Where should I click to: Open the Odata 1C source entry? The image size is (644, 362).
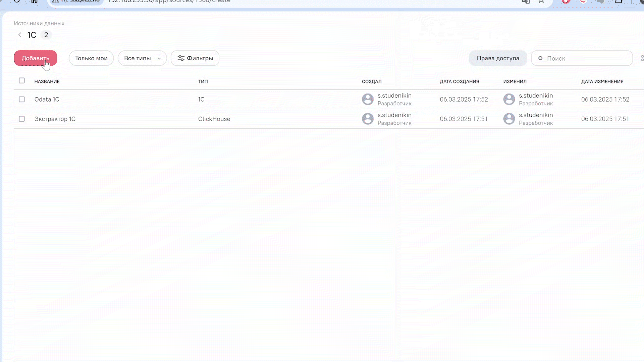(x=47, y=100)
